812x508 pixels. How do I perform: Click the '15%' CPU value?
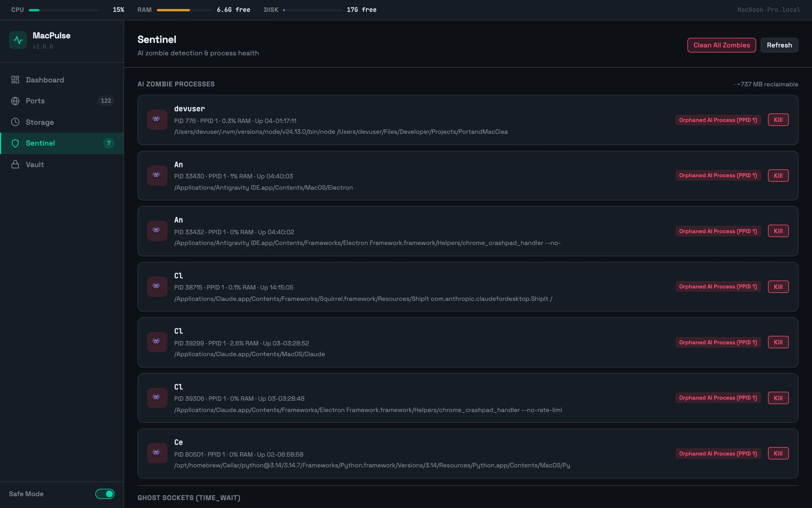118,10
